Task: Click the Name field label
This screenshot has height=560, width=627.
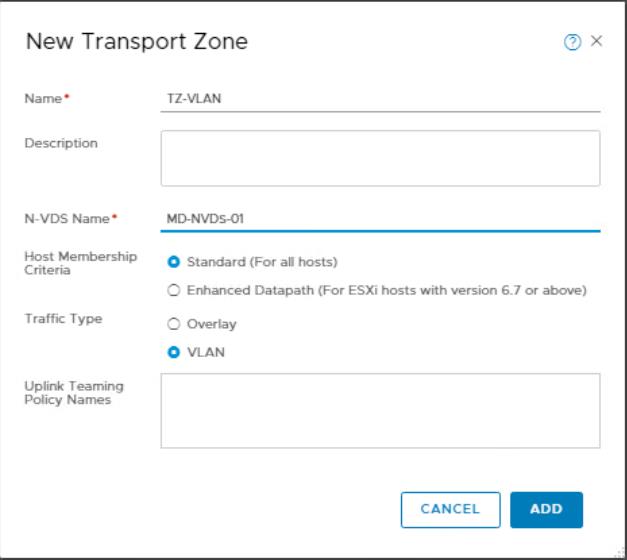Action: coord(43,98)
